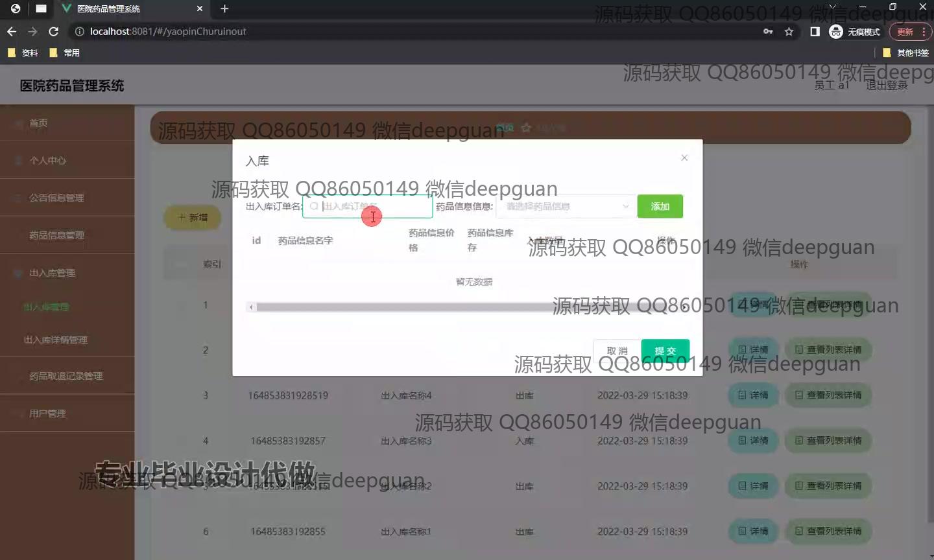This screenshot has width=934, height=560.
Task: Click 退出登录 in the header
Action: click(887, 86)
